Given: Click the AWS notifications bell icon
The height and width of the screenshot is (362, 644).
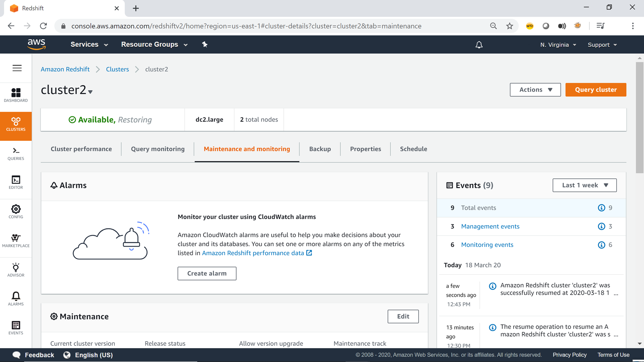Looking at the screenshot, I should point(479,45).
